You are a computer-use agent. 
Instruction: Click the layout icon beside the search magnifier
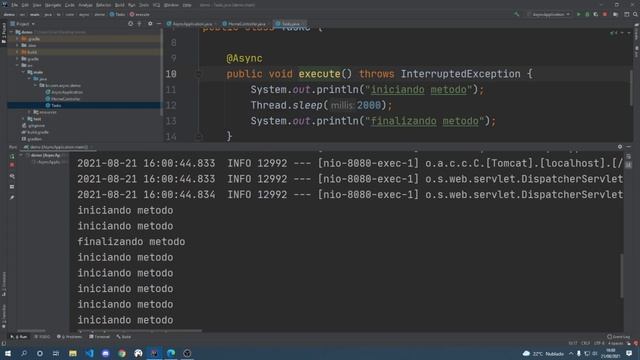[x=627, y=14]
